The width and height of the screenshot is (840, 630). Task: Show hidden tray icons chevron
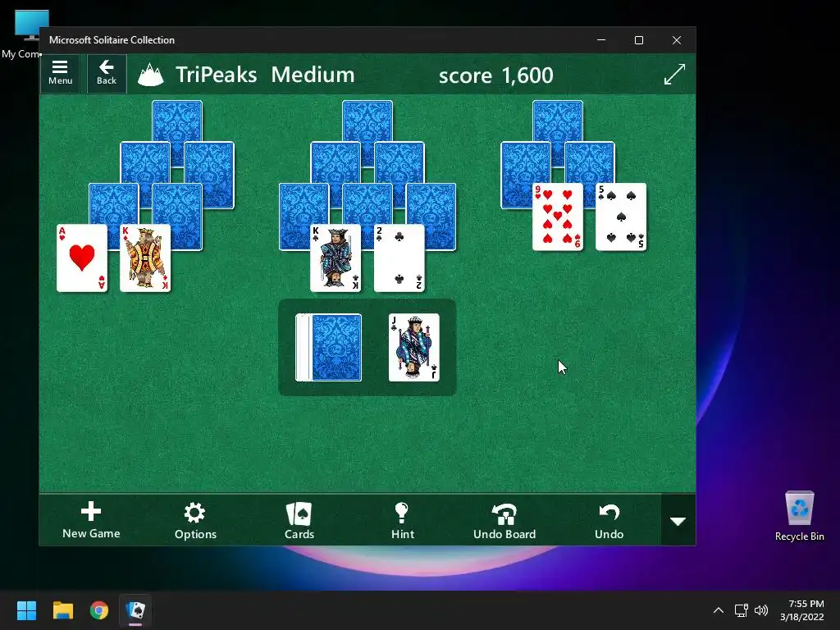(x=719, y=610)
